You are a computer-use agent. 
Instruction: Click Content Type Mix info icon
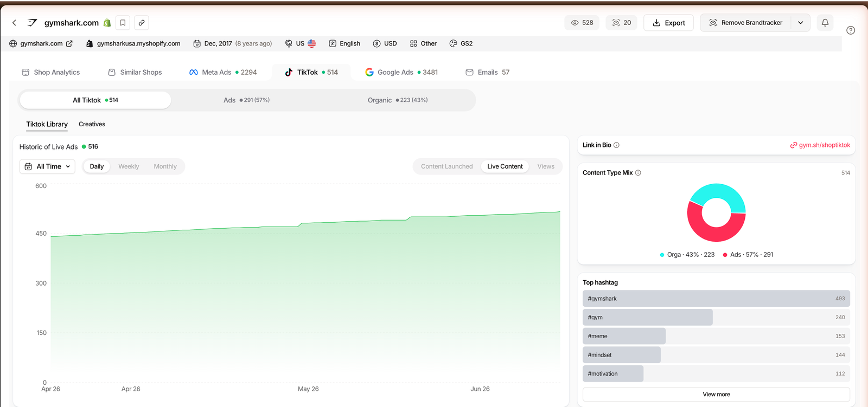(x=638, y=173)
